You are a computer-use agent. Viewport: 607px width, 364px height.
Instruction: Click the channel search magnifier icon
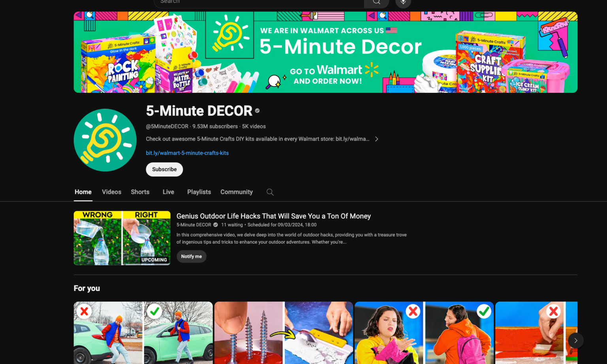click(x=270, y=192)
